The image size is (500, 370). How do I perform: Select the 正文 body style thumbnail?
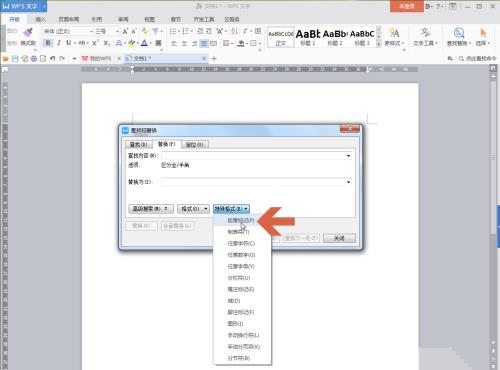[281, 37]
